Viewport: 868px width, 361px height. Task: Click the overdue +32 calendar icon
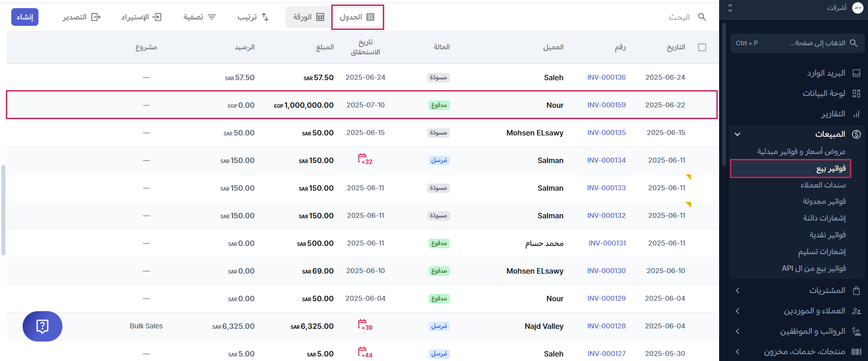click(365, 159)
